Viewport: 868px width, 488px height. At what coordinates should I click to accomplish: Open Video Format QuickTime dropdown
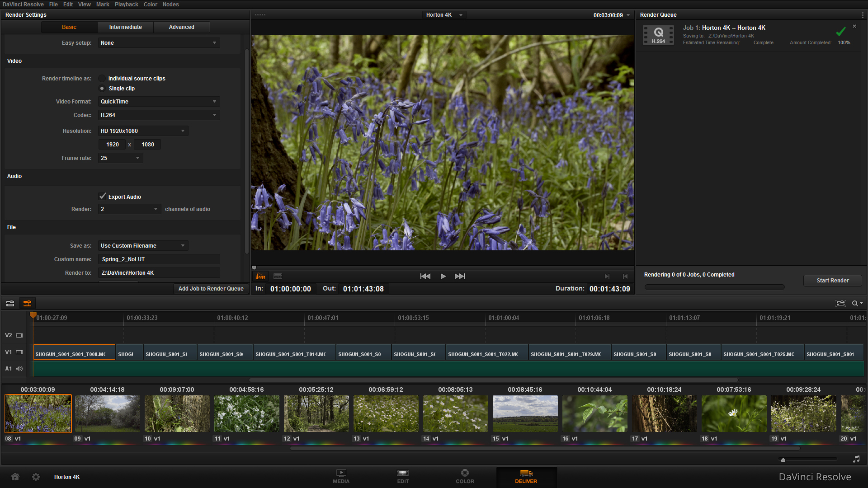tap(159, 102)
